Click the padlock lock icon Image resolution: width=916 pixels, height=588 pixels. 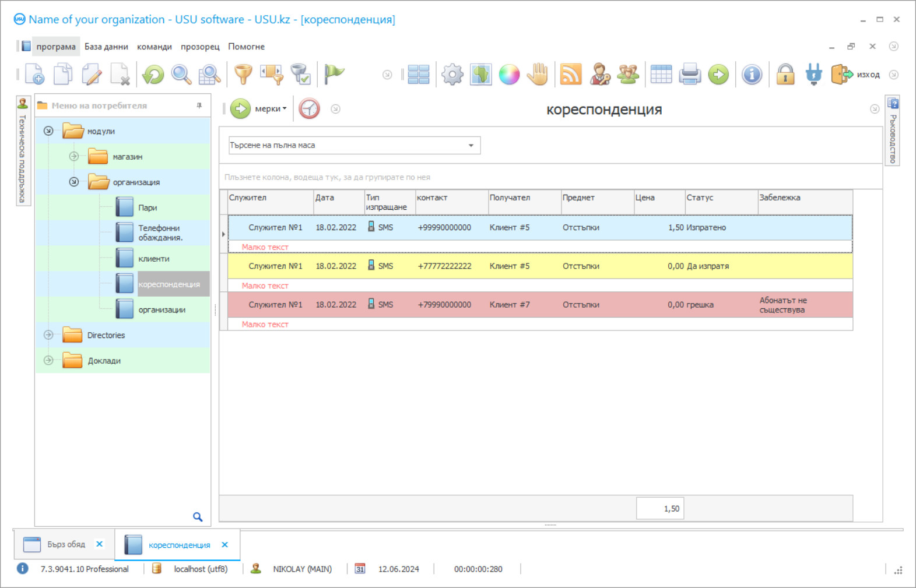(785, 75)
